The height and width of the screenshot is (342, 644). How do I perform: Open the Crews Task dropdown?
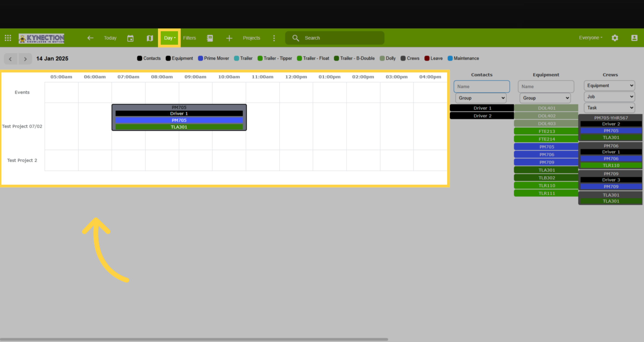609,108
